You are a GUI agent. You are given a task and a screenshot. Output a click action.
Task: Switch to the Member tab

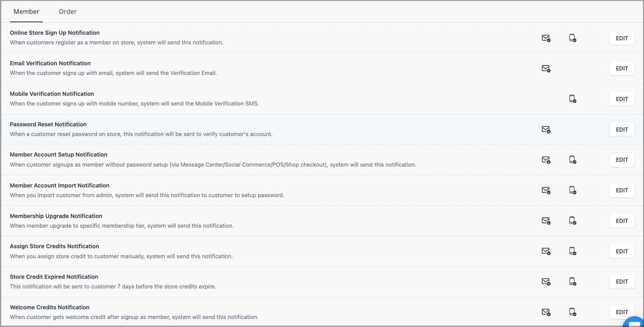(x=26, y=11)
